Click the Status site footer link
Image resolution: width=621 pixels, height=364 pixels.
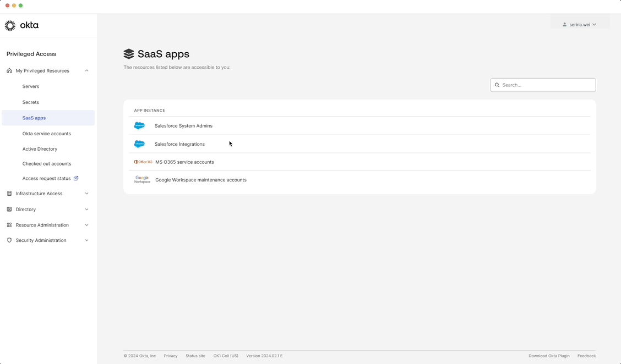(x=195, y=356)
